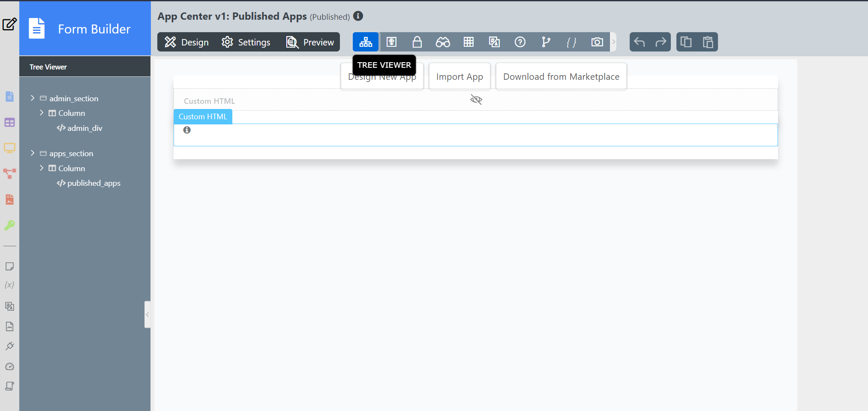Viewport: 868px width, 411px height.
Task: Click the translate icon in the top toolbar
Action: (494, 42)
